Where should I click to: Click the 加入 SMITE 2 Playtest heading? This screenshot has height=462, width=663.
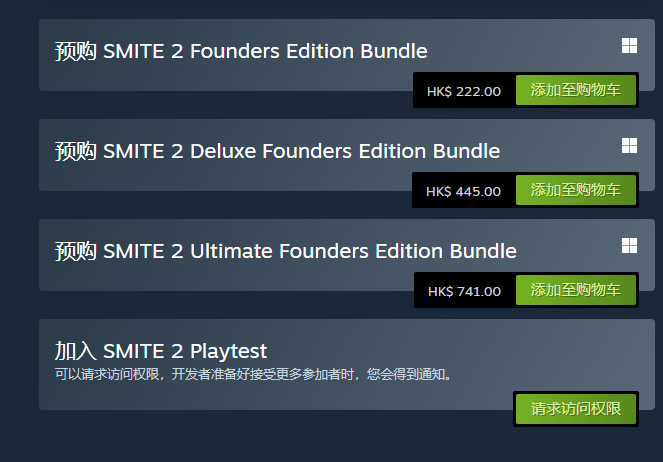(161, 351)
